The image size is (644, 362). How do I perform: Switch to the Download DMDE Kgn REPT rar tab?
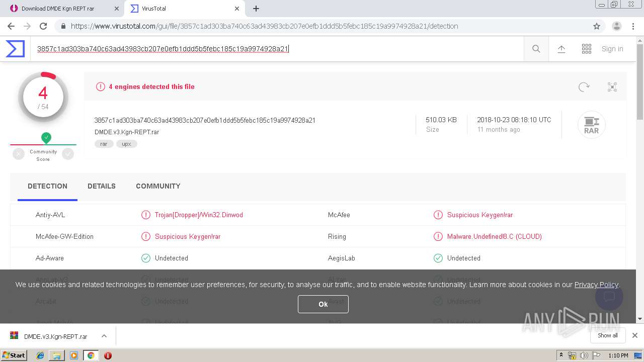(64, 9)
